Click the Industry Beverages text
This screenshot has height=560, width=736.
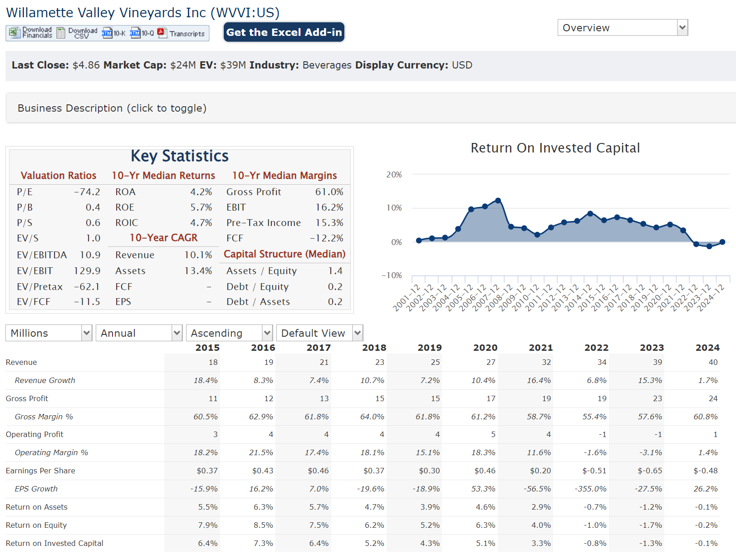coord(300,65)
